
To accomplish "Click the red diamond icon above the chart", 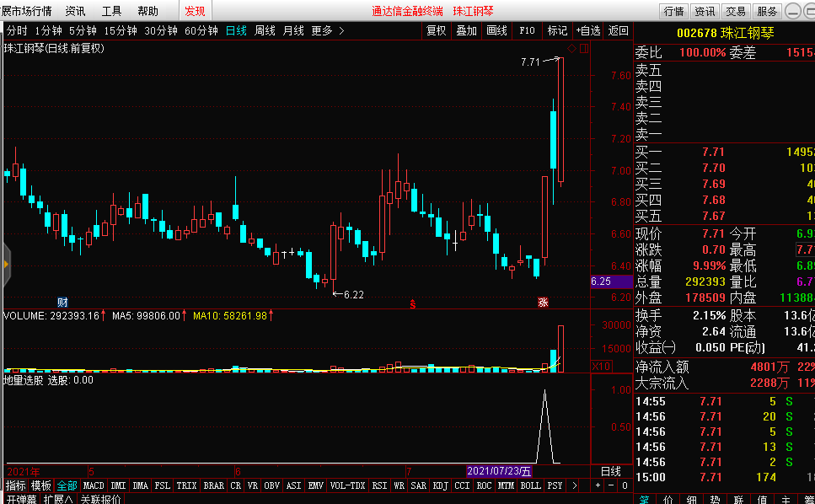I will [x=571, y=48].
